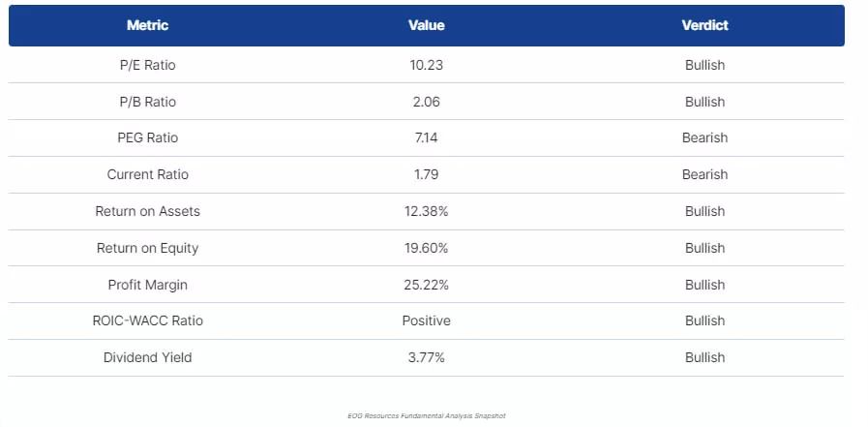Click the Metric column header
Image resolution: width=868 pixels, height=427 pixels.
pyautogui.click(x=147, y=25)
